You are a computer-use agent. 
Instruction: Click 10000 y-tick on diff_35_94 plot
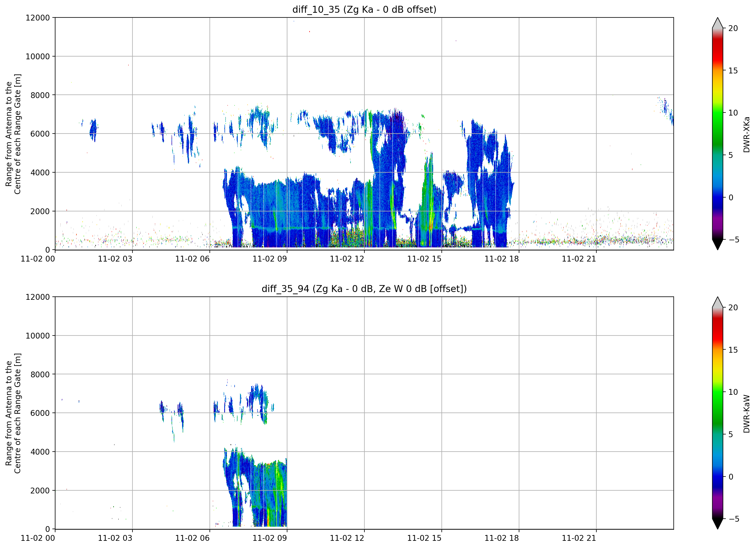(x=38, y=336)
